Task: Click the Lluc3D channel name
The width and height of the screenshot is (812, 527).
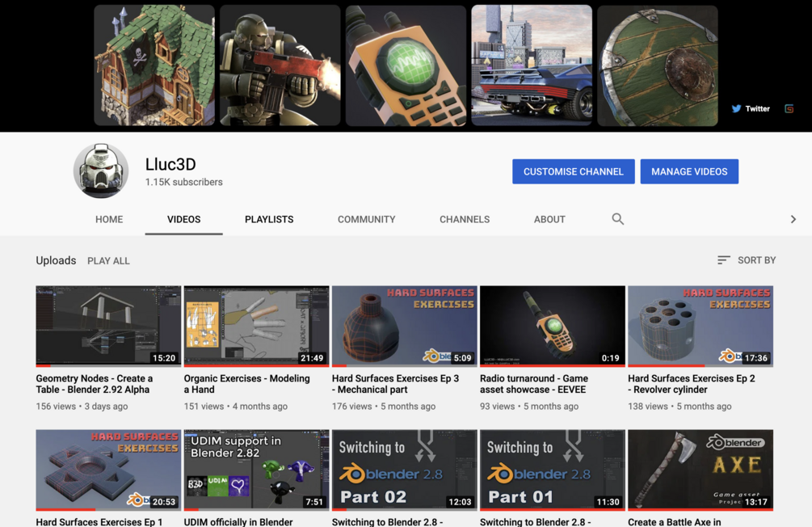Action: (x=170, y=164)
